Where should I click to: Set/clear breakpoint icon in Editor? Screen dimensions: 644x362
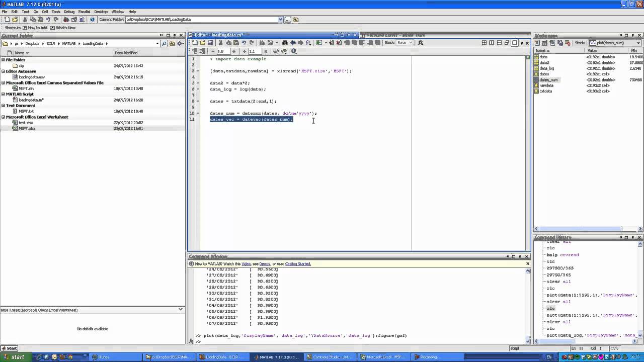point(332,43)
